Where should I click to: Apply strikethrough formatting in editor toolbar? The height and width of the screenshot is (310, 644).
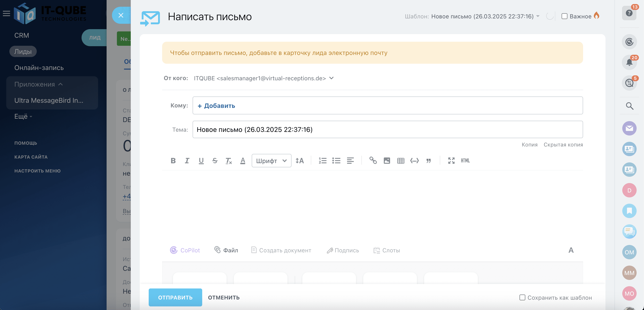pos(215,161)
